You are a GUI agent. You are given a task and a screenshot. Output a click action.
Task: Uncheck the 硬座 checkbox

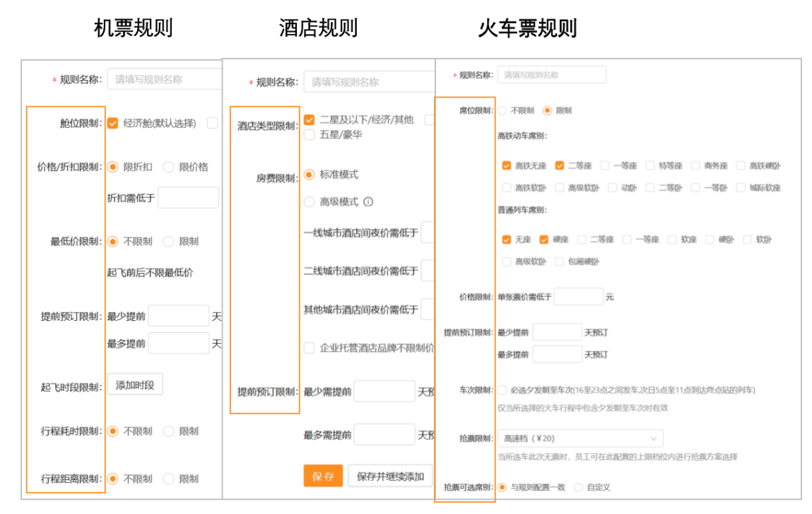[543, 240]
